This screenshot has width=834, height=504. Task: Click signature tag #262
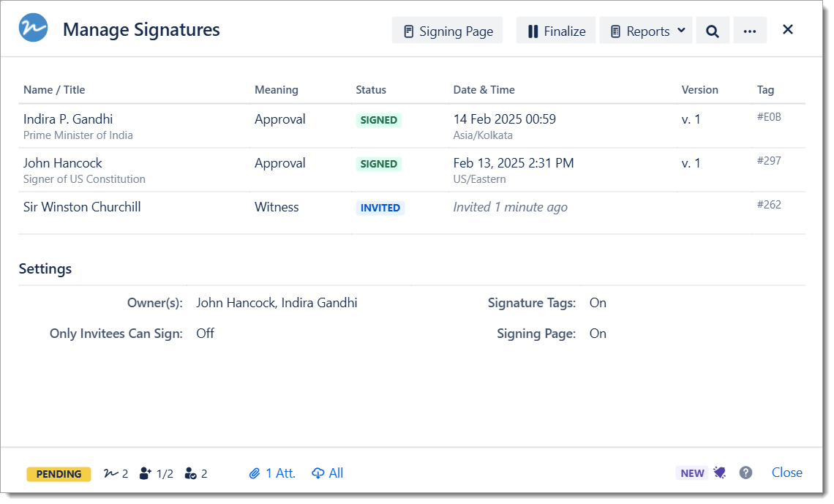(x=769, y=204)
